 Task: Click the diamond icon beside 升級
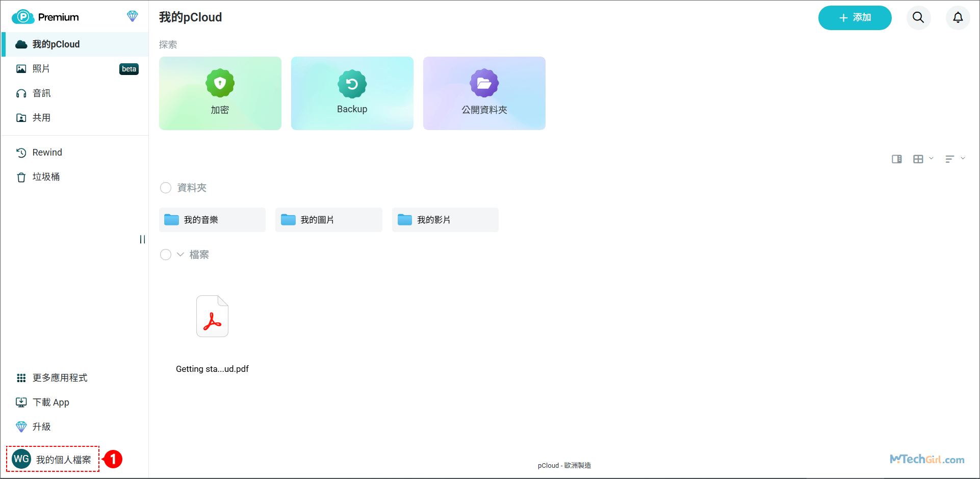pyautogui.click(x=21, y=427)
